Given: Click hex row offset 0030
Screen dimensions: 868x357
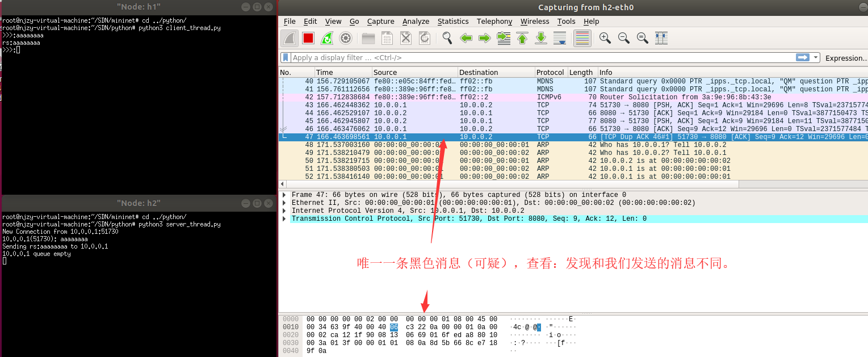Looking at the screenshot, I should pyautogui.click(x=290, y=343).
